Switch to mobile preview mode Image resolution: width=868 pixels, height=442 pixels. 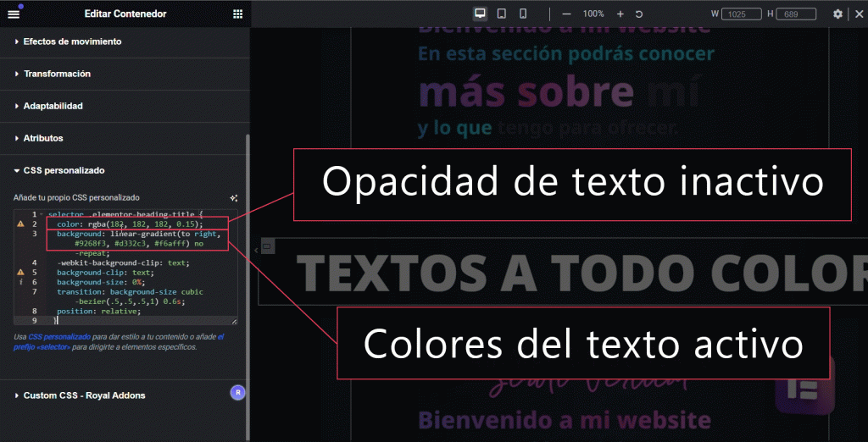coord(523,14)
